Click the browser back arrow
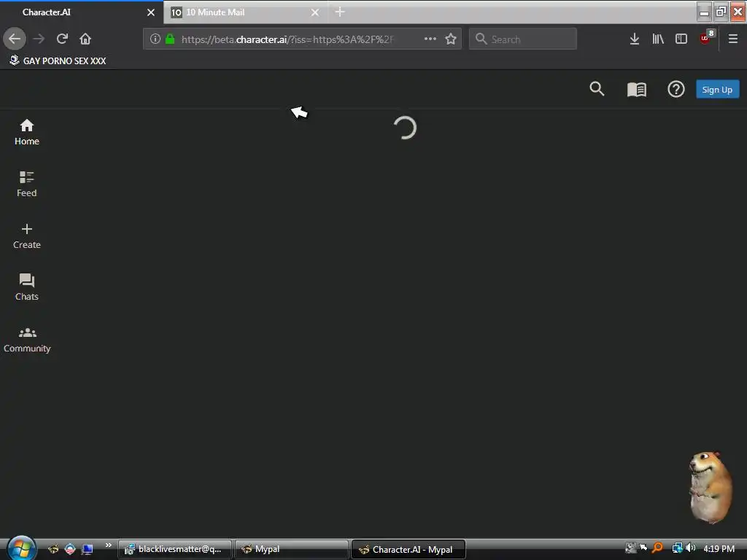 [x=15, y=39]
